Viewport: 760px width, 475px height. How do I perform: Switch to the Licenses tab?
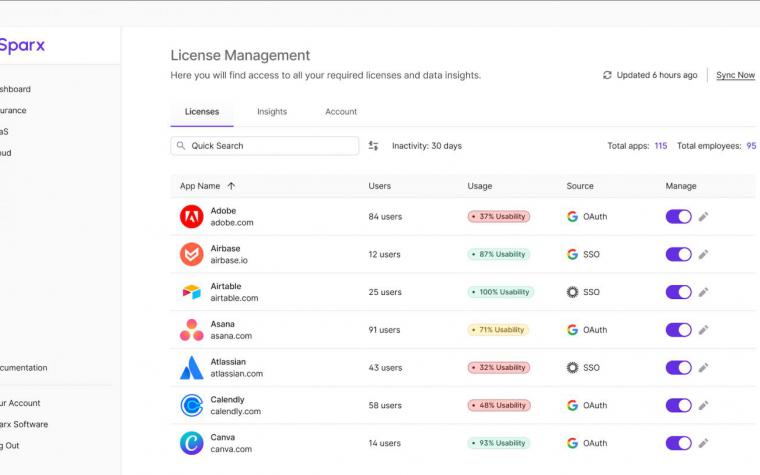[202, 111]
